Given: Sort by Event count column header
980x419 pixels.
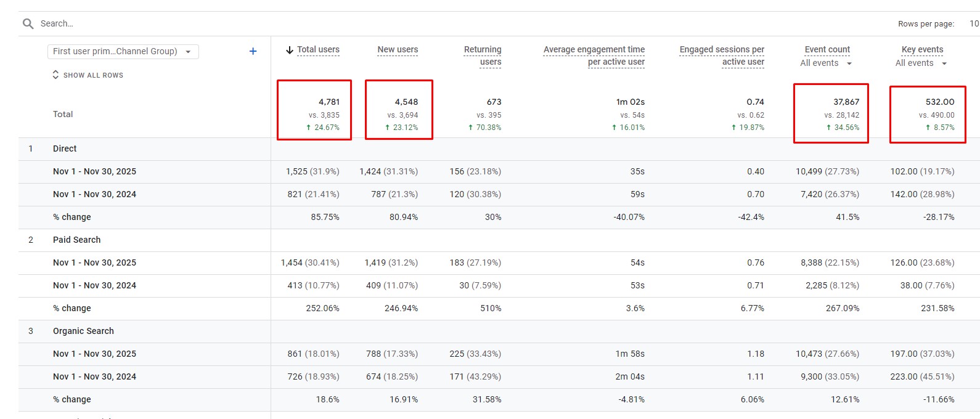Looking at the screenshot, I should pyautogui.click(x=827, y=49).
